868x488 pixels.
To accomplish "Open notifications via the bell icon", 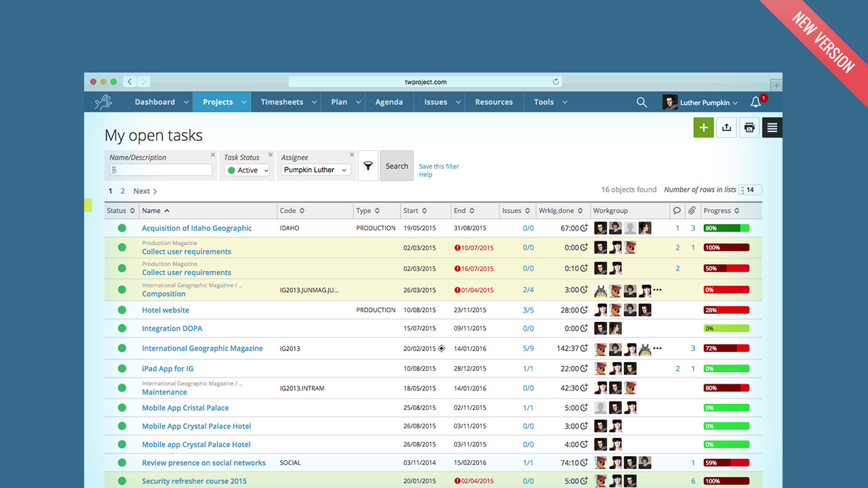I will point(755,102).
